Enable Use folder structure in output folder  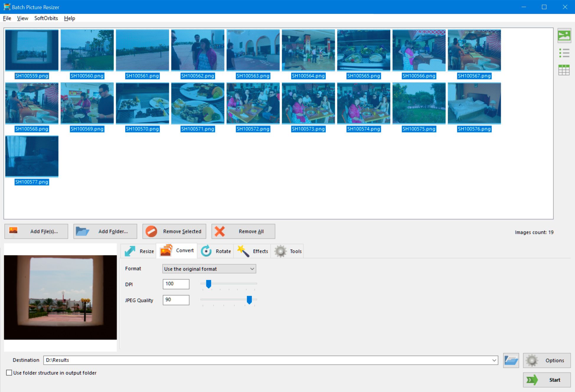[x=9, y=373]
